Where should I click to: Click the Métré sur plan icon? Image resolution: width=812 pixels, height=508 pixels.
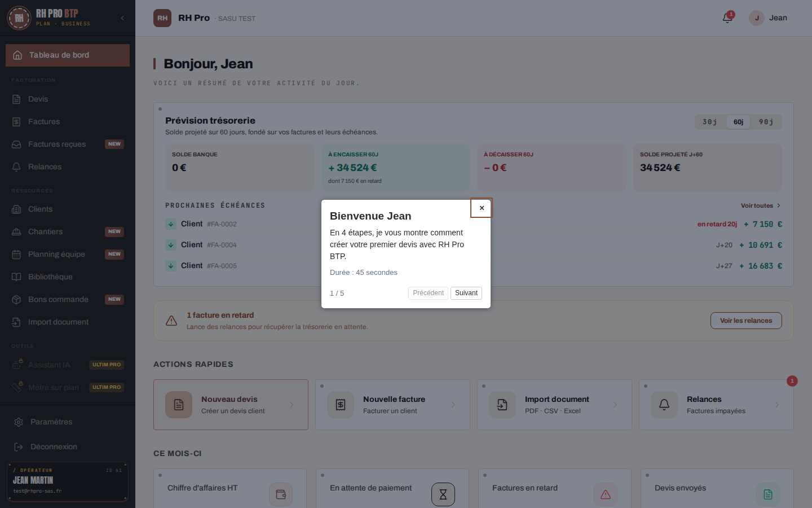point(17,387)
